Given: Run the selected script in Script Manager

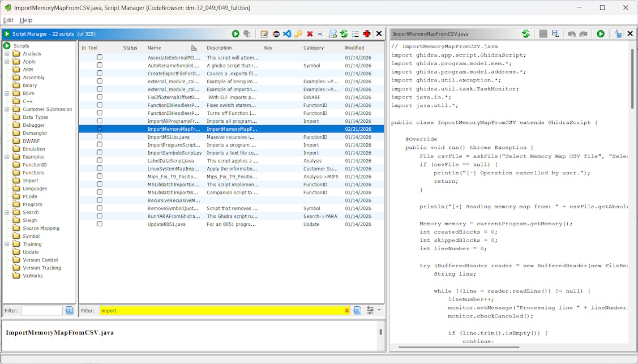Looking at the screenshot, I should (x=235, y=34).
